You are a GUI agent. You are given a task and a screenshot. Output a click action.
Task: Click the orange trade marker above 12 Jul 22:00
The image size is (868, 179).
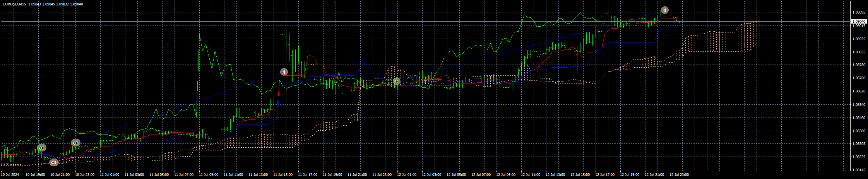pyautogui.click(x=664, y=10)
